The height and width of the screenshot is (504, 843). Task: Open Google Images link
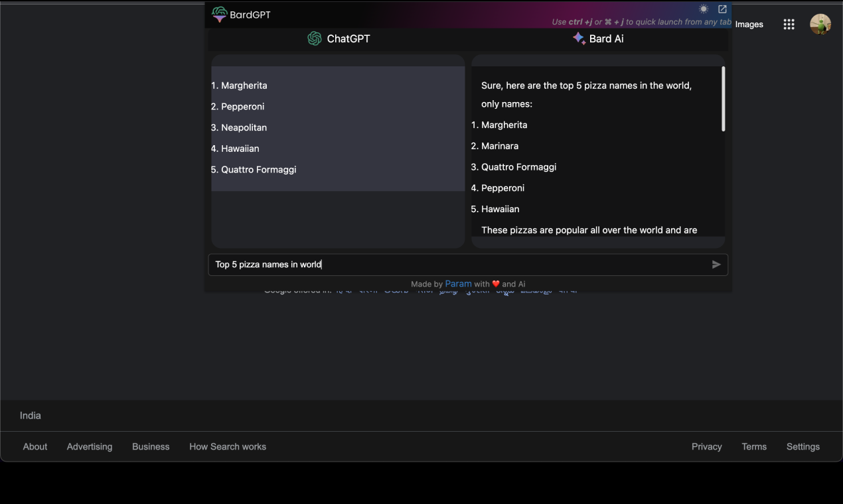pos(749,25)
